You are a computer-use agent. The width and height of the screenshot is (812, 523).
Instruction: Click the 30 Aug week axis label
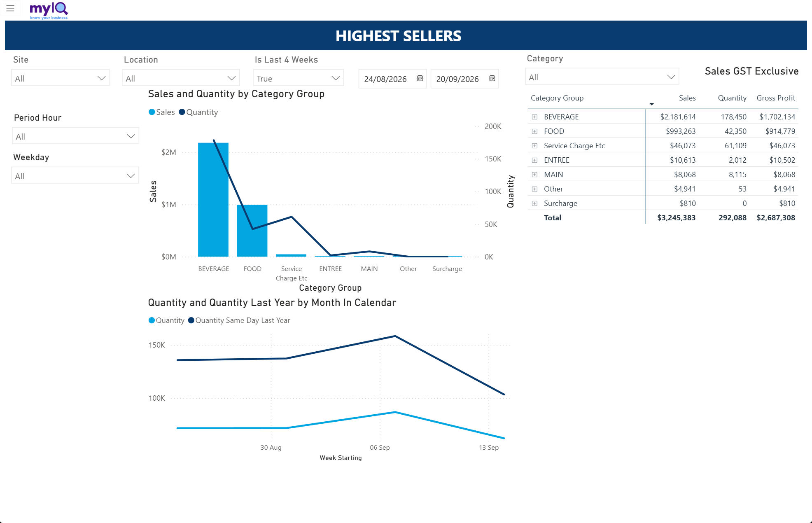coord(271,448)
